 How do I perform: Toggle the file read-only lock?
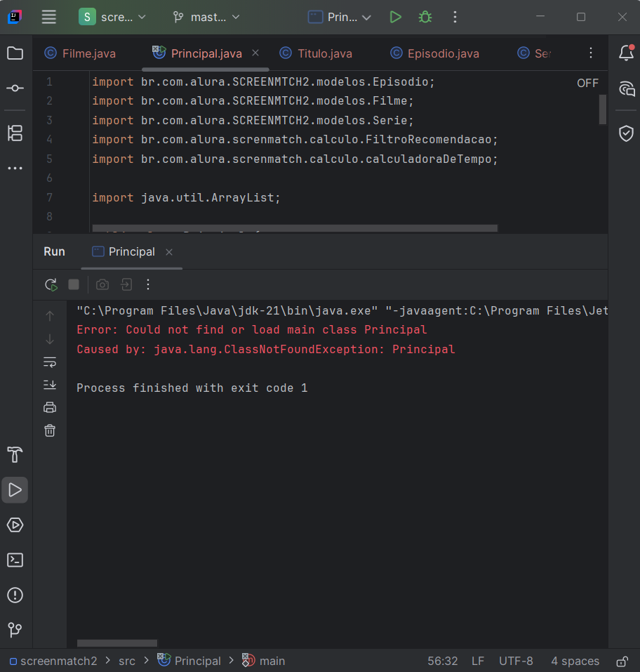click(622, 661)
